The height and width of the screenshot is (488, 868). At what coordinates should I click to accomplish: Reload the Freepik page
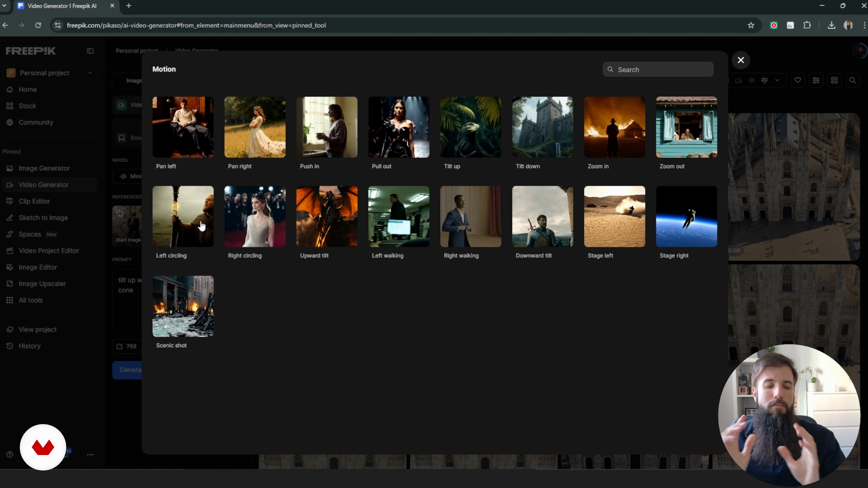point(38,26)
